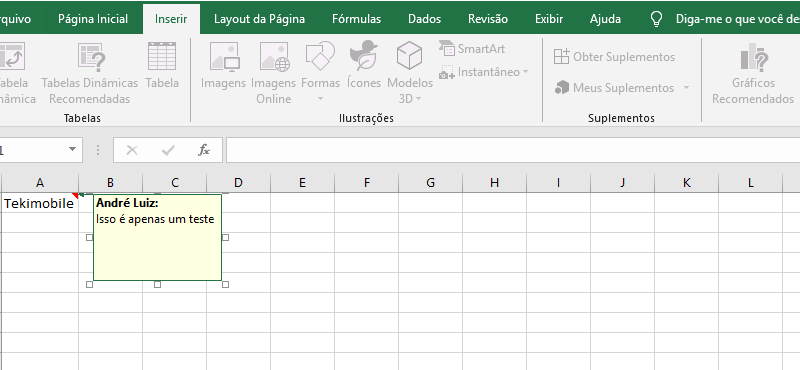This screenshot has width=800, height=370.
Task: Insert Ícones from the ribbon
Action: tap(364, 65)
